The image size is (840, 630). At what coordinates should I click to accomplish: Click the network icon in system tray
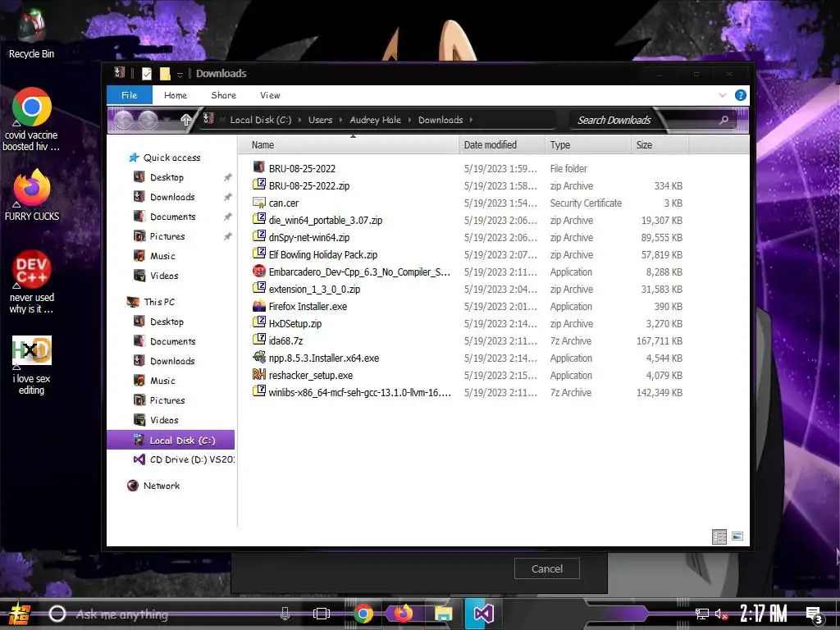click(701, 614)
